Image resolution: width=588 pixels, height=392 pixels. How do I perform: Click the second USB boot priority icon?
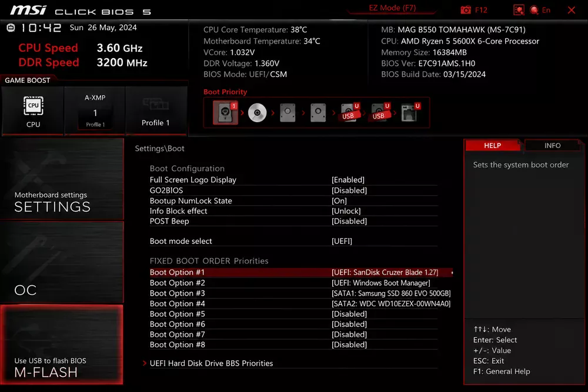tap(380, 112)
